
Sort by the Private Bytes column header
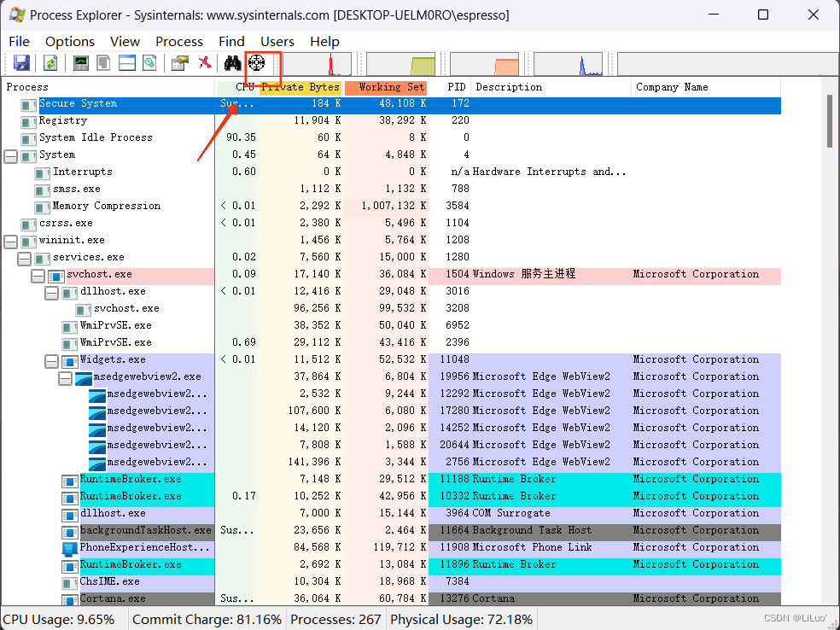pos(300,87)
